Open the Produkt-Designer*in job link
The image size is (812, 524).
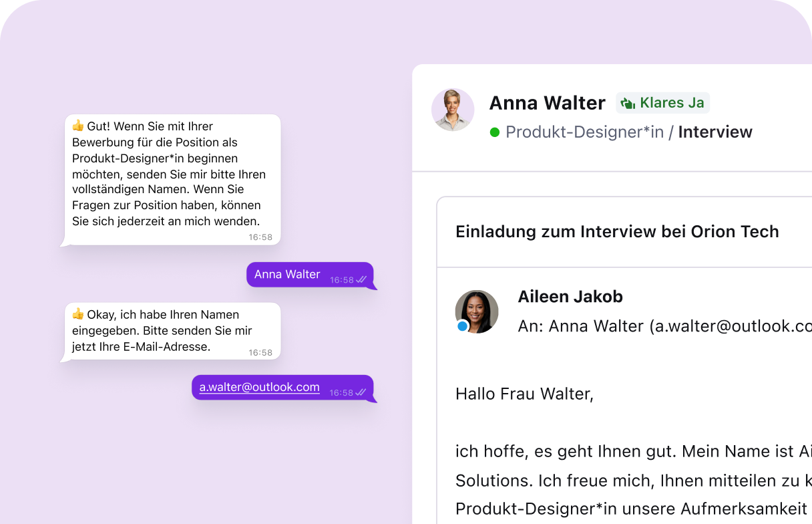click(584, 132)
